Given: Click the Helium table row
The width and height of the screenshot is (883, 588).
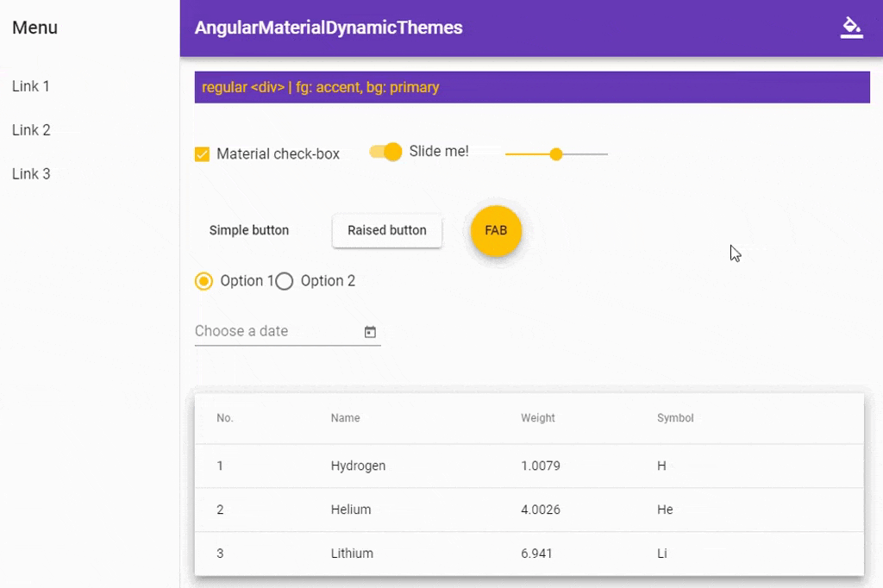Looking at the screenshot, I should 529,510.
